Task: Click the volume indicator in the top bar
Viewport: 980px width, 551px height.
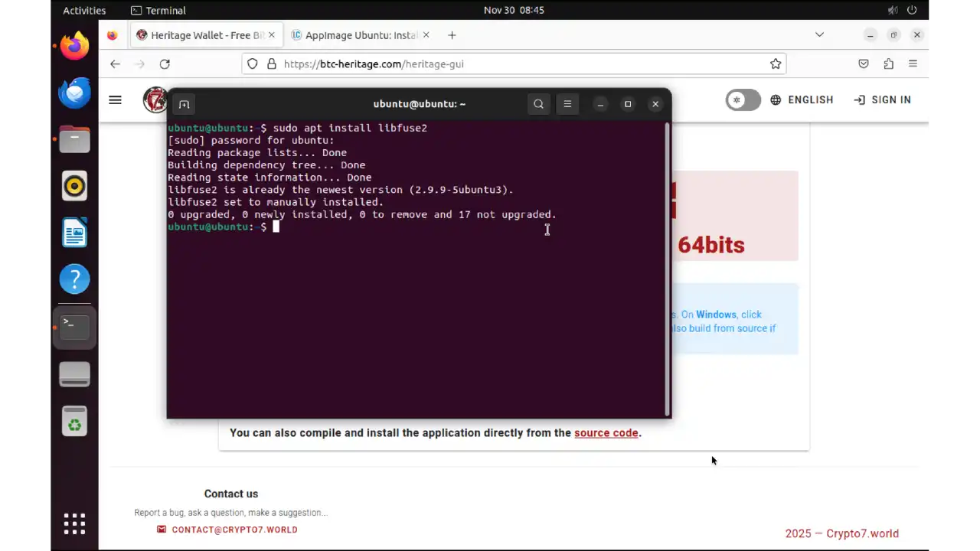Action: [x=893, y=10]
